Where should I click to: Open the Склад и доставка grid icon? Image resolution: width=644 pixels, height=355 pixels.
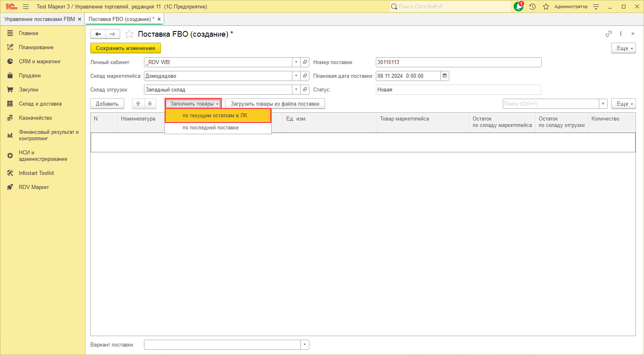click(x=10, y=104)
